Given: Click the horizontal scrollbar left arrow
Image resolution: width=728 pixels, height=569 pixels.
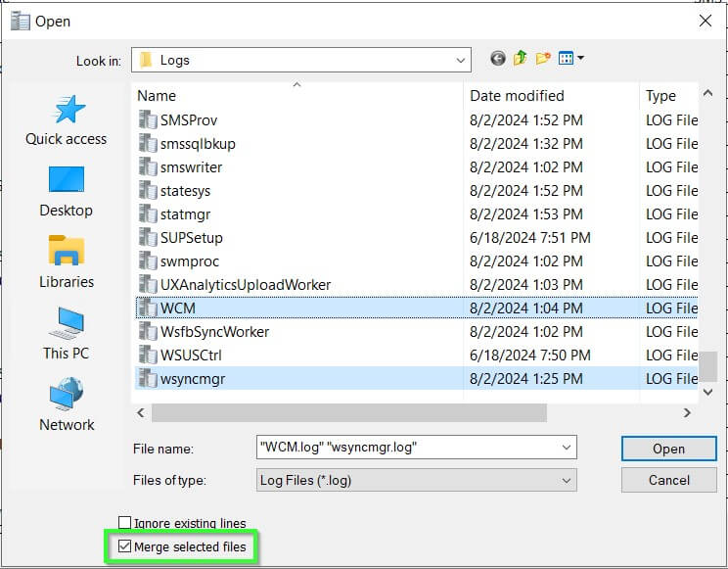Looking at the screenshot, I should point(141,412).
